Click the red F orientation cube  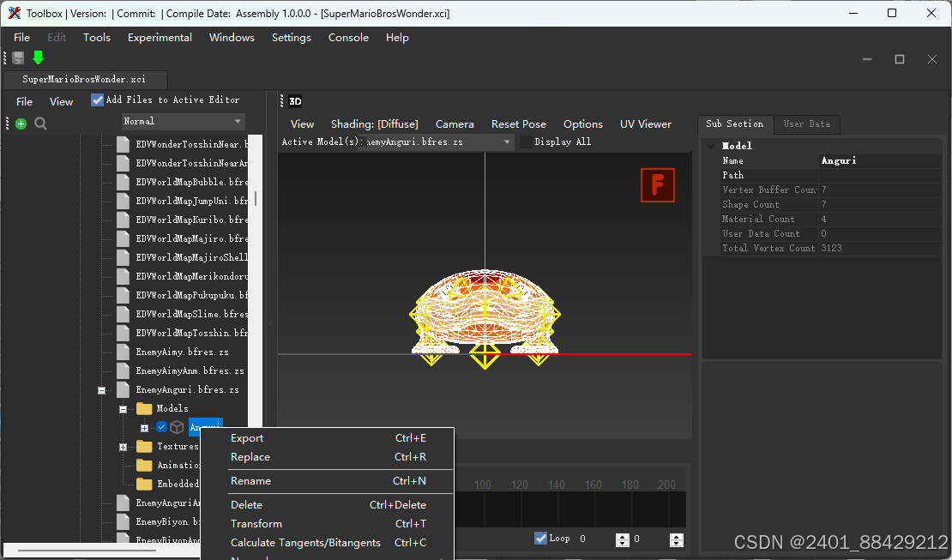pos(658,185)
